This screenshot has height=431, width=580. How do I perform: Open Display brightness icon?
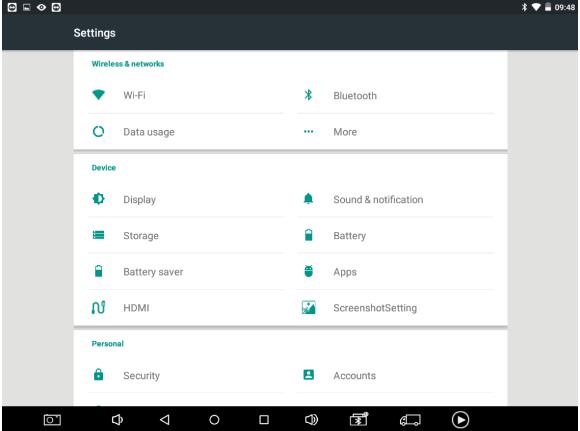coord(98,199)
